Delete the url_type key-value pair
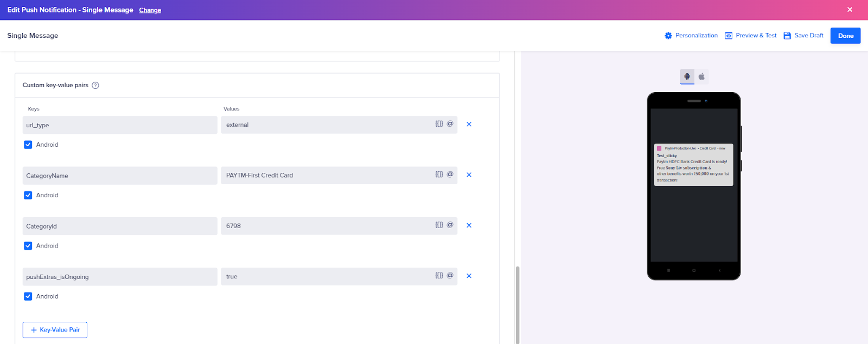Screen dimensions: 868x344 (x=469, y=124)
